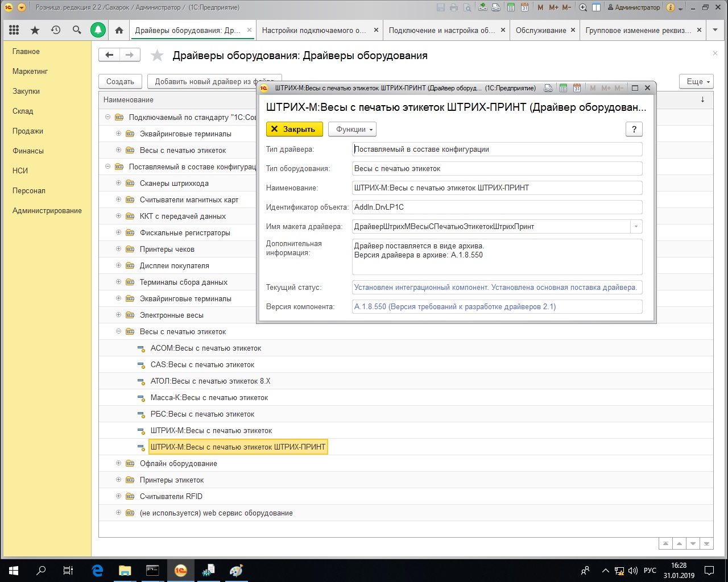Expand the Фискальные регистраторы group
728x582 pixels.
(118, 232)
